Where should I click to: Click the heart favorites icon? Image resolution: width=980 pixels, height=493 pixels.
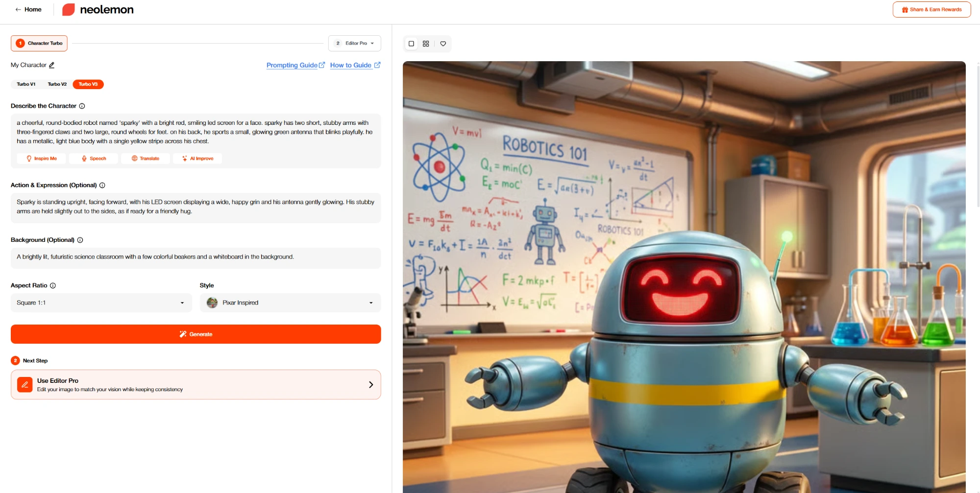point(443,44)
